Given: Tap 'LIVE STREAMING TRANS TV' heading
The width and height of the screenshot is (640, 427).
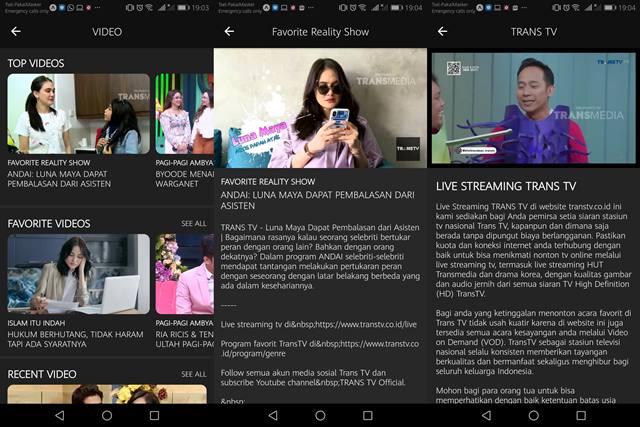Looking at the screenshot, I should [x=506, y=186].
